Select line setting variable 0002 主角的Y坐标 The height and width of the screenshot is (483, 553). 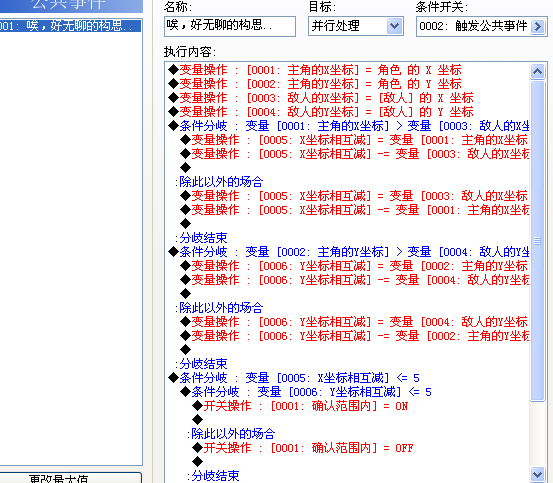315,84
